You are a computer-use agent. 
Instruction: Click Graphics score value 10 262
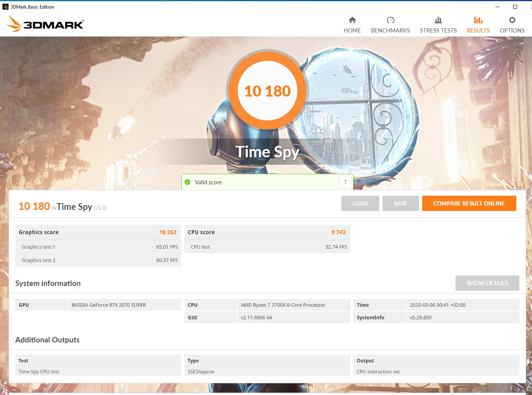(x=168, y=232)
